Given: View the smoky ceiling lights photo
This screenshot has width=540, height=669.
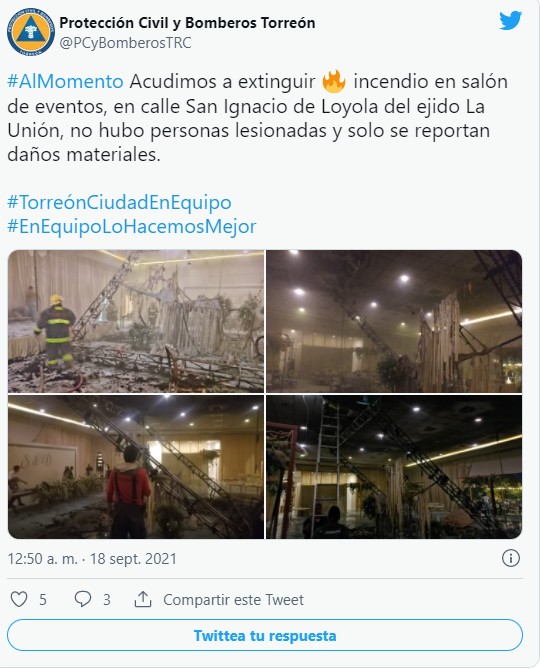Looking at the screenshot, I should tap(394, 321).
